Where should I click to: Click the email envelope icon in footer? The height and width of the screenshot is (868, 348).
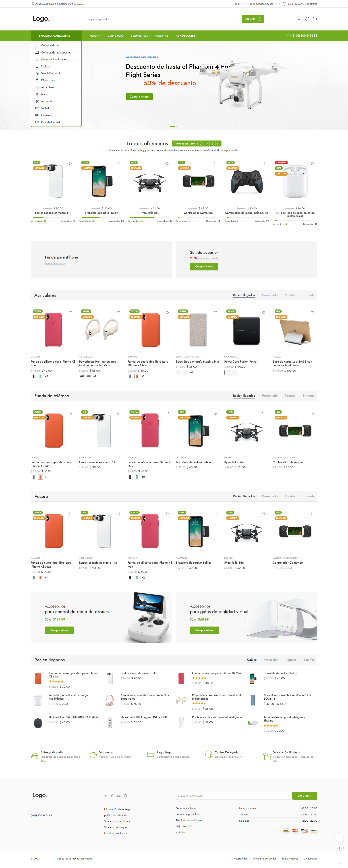click(x=119, y=795)
